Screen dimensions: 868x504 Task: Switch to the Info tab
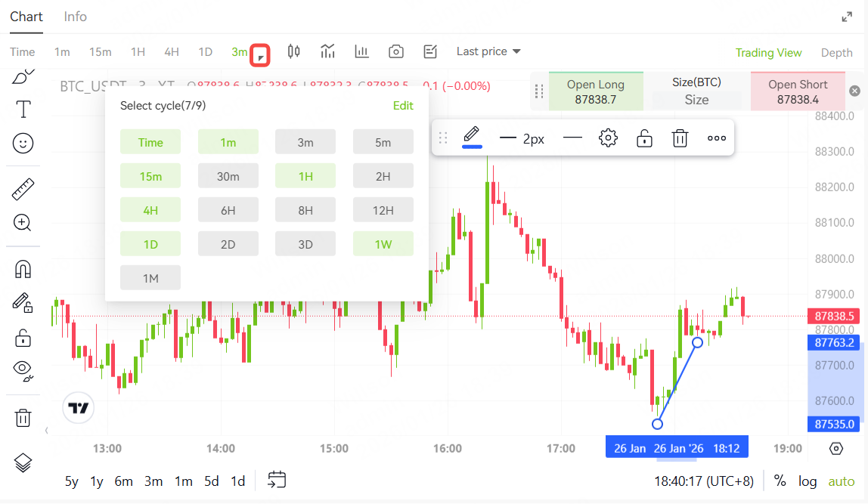coord(75,17)
